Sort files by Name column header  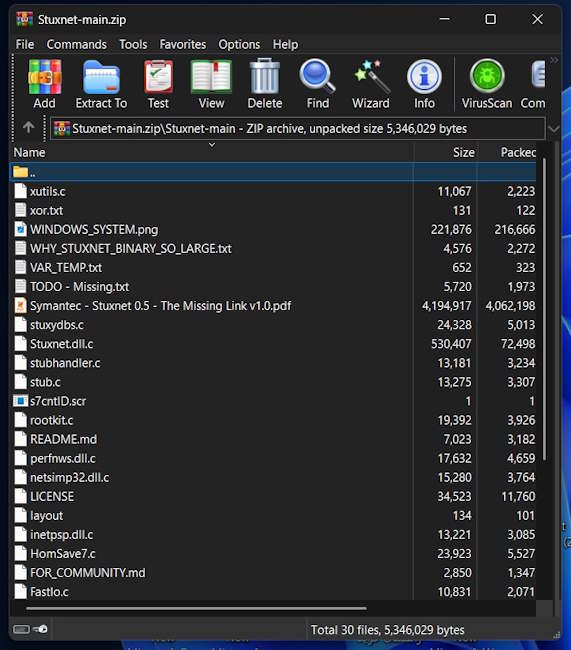211,152
